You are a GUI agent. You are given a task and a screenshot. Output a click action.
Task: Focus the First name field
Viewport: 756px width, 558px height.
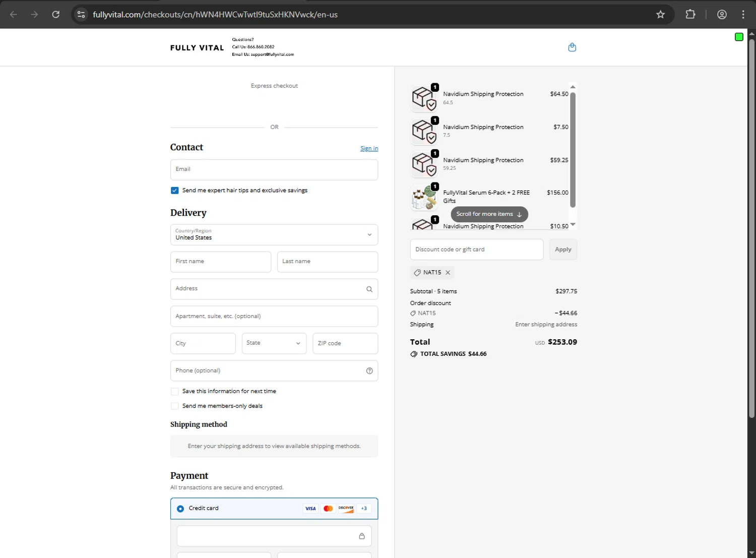tap(221, 262)
